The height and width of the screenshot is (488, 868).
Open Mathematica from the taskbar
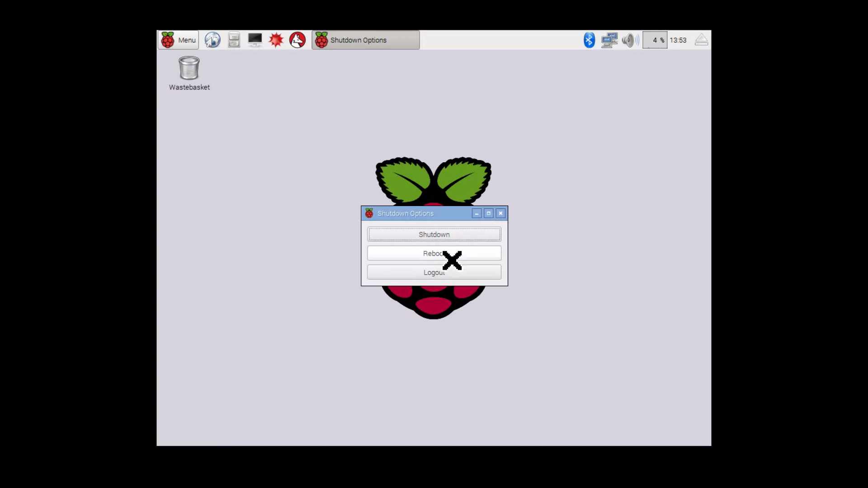tap(276, 40)
